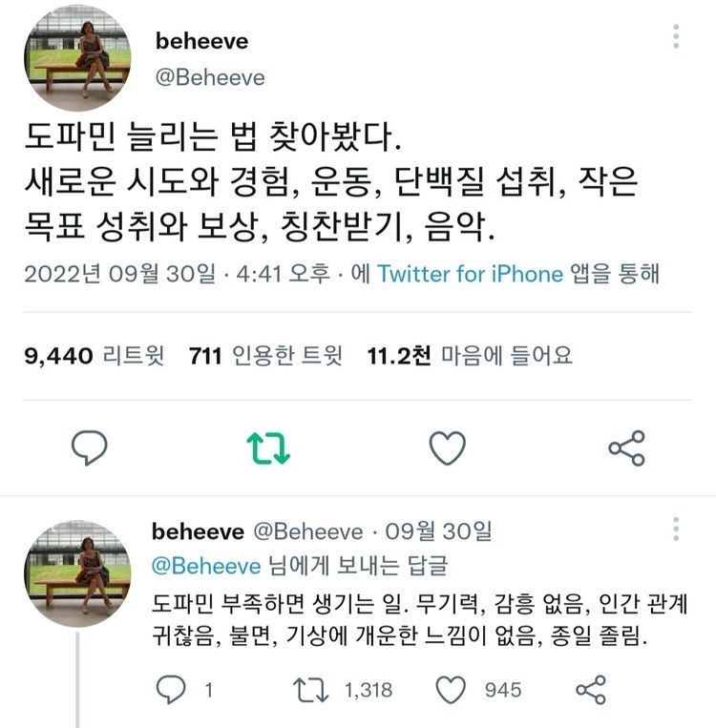The width and height of the screenshot is (716, 728).
Task: Click the @Beheeve mention in the reply
Action: pos(207,566)
